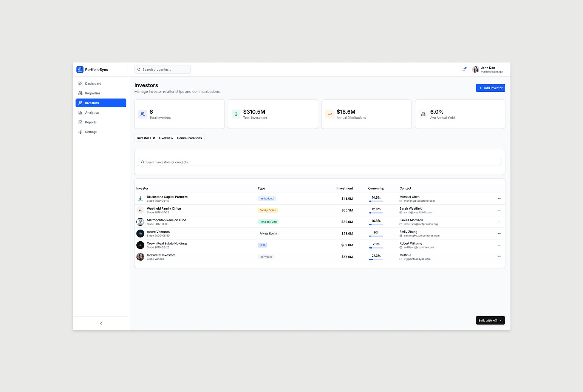583x392 pixels.
Task: Open row actions menu for Crown Real Estate Holdings
Action: [499, 245]
